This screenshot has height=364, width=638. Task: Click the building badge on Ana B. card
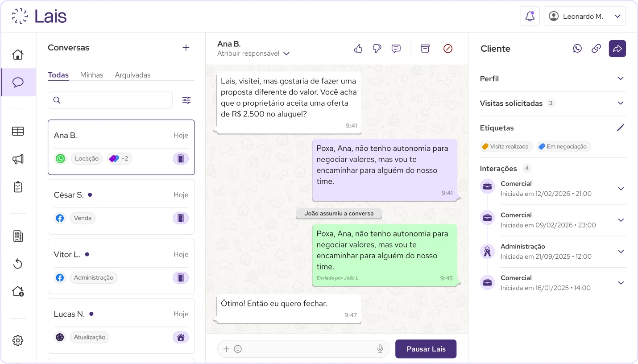coord(181,158)
